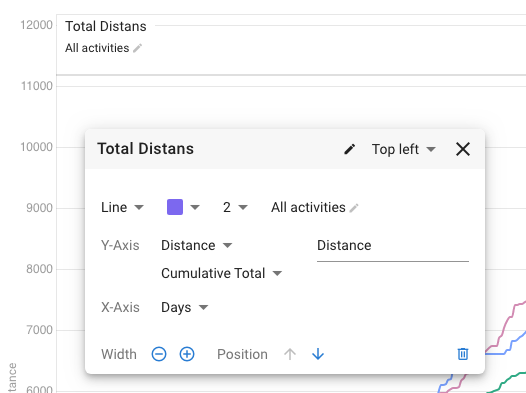The image size is (526, 393).
Task: Close the Total Distans settings dialog
Action: (x=463, y=149)
